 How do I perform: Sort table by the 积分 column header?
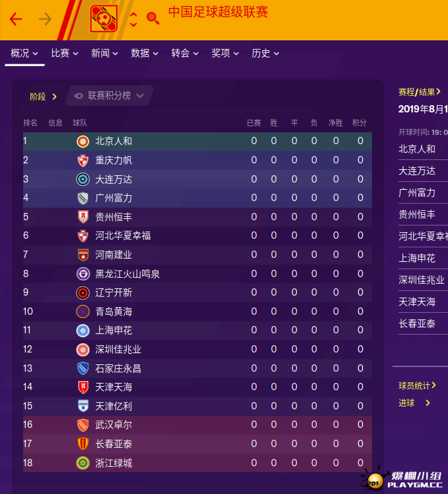359,123
